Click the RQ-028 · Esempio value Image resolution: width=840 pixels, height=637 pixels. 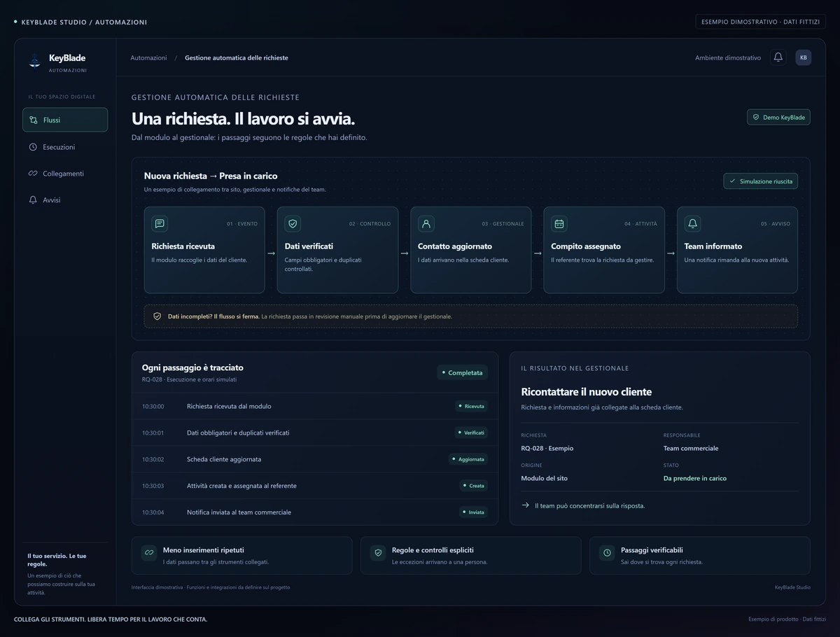[x=547, y=448]
